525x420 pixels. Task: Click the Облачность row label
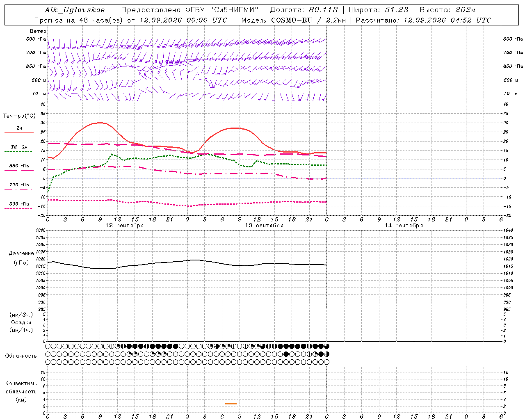point(21,356)
